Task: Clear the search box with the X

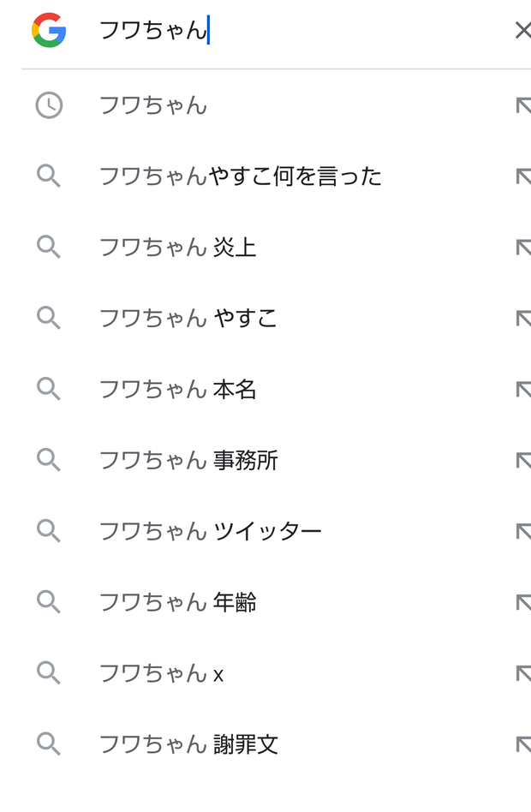Action: point(522,30)
